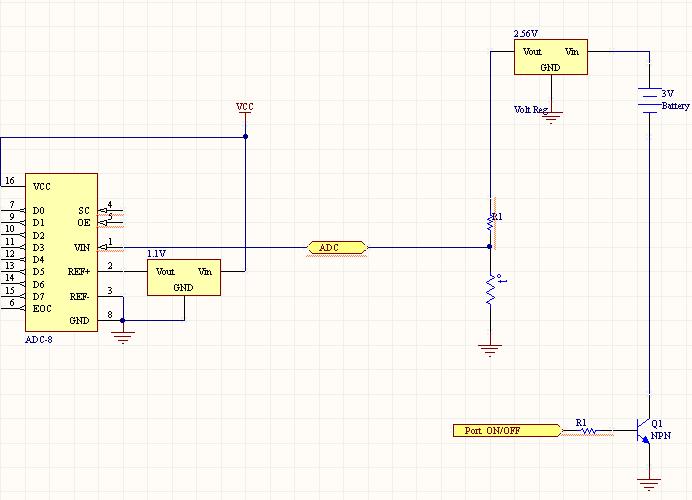Image resolution: width=692 pixels, height=500 pixels.
Task: Select the NPN text beside the transistor
Action: pos(661,436)
